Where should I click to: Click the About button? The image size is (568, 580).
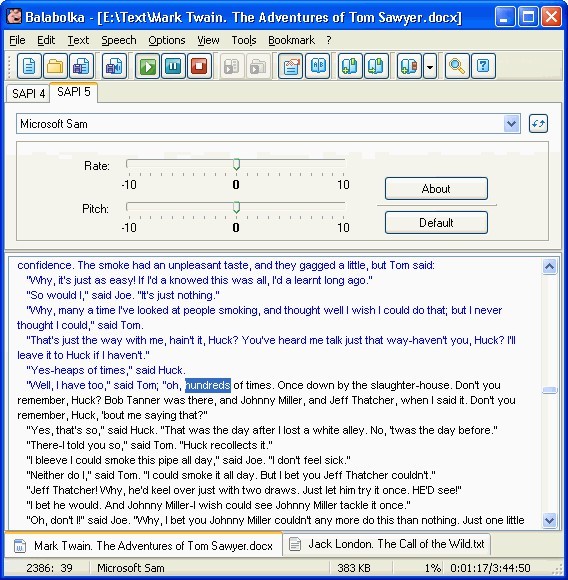(436, 189)
